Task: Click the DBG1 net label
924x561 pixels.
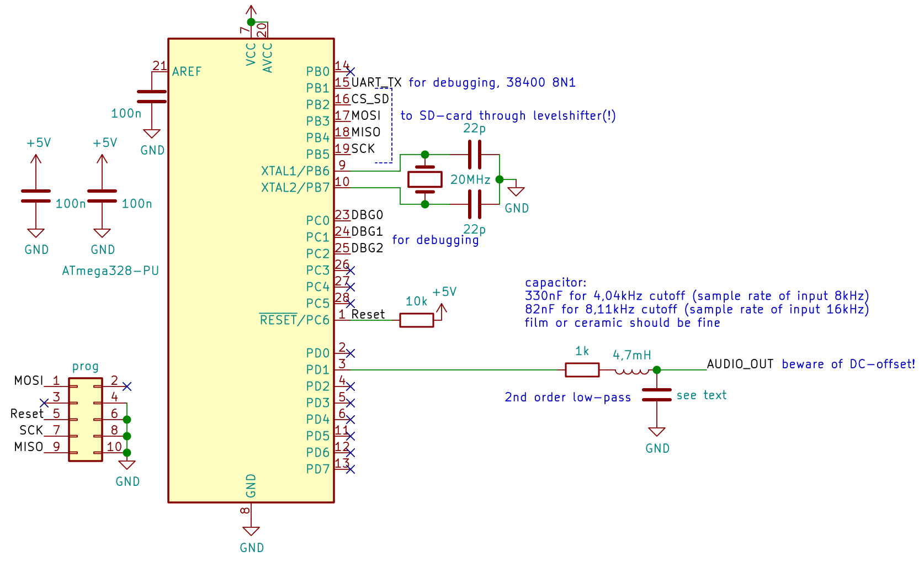Action: point(367,232)
